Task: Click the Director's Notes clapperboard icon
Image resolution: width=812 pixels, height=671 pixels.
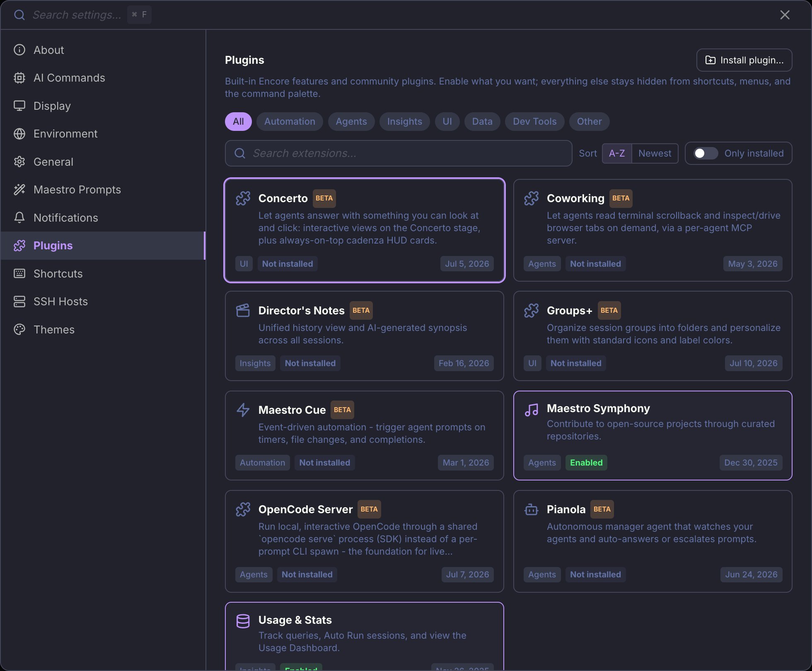Action: pyautogui.click(x=243, y=310)
